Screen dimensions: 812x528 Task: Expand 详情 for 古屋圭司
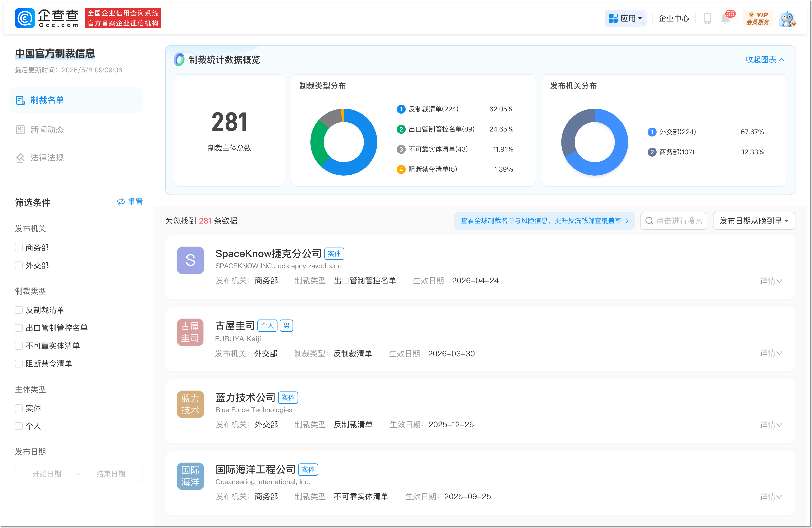click(x=771, y=353)
